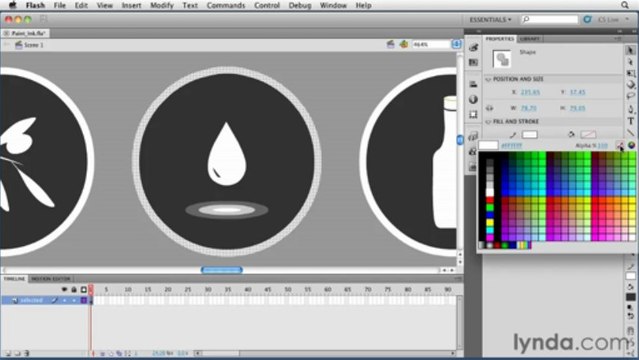Click the Alpha percentage value
Image resolution: width=639 pixels, height=360 pixels.
(x=603, y=146)
